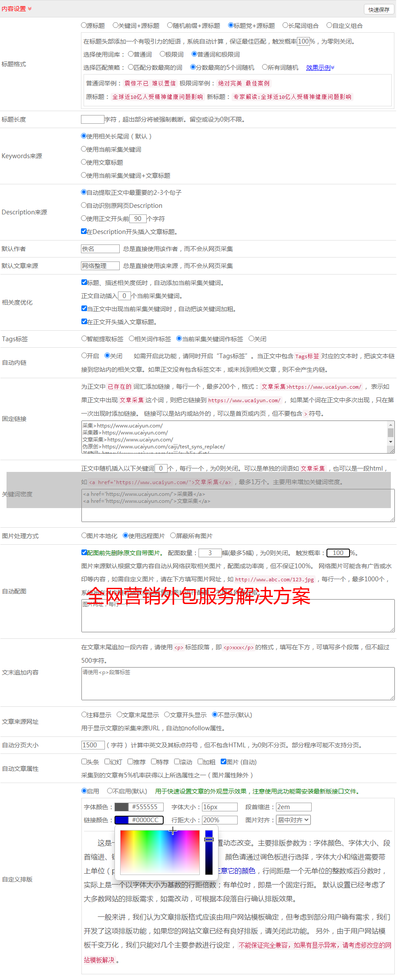Toggle 在Description开头插入文章标题 checkbox
This screenshot has width=397, height=980.
[x=84, y=231]
